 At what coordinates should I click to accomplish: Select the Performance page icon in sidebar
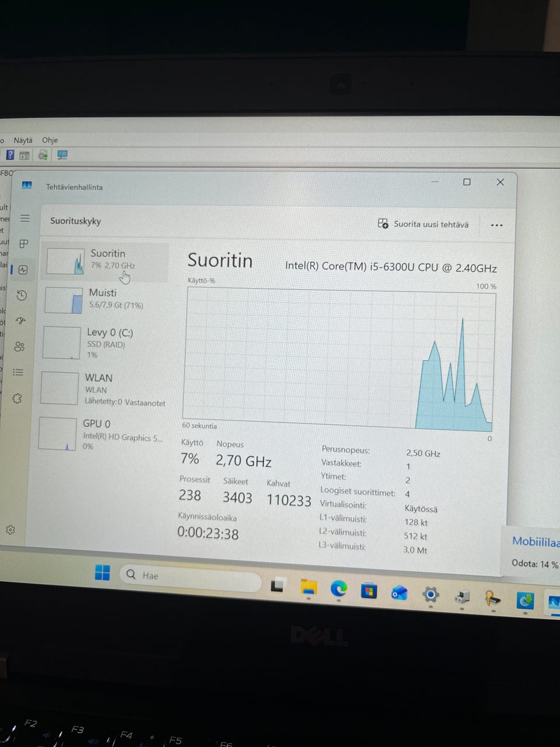pyautogui.click(x=23, y=270)
